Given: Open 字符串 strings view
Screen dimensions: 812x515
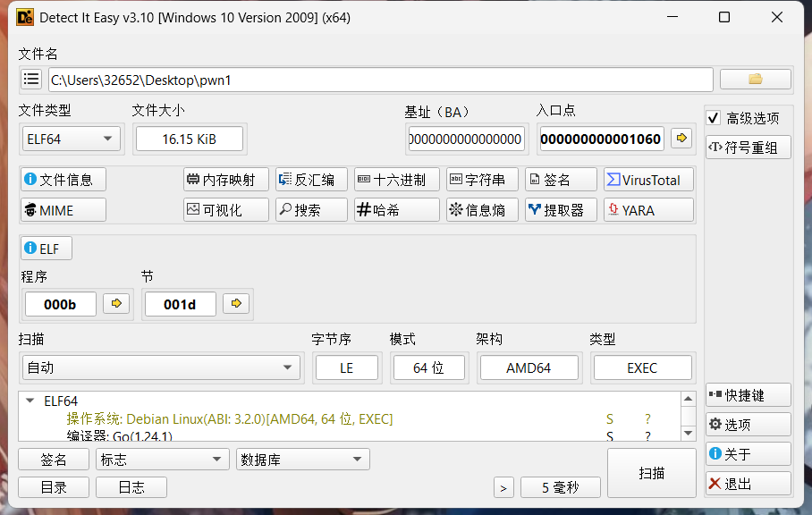Looking at the screenshot, I should click(x=482, y=180).
